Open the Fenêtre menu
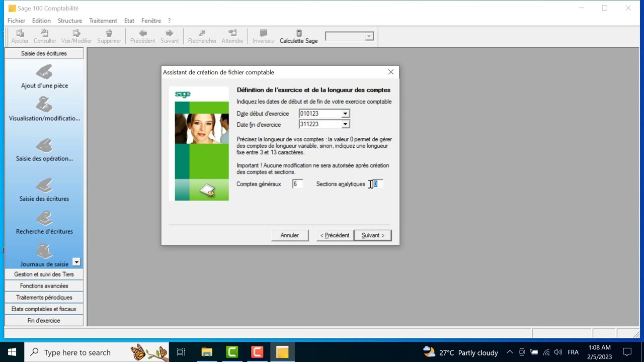This screenshot has height=362, width=644. [x=151, y=21]
